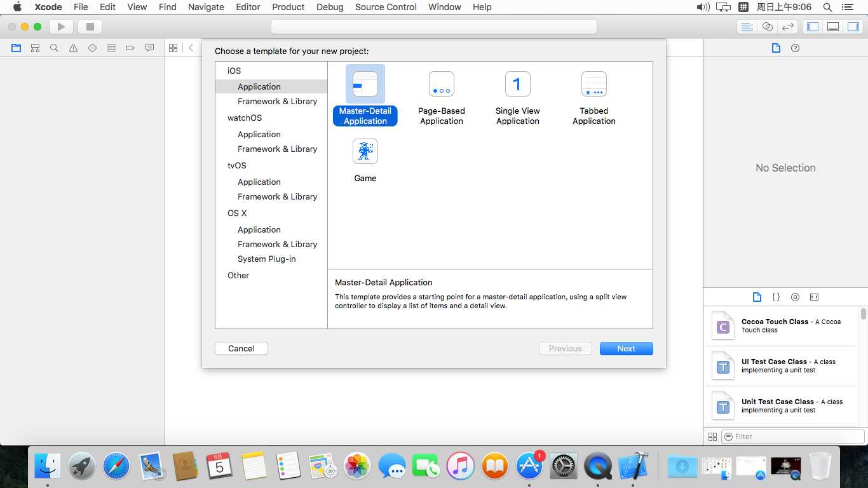Select the Page-Based Application template

pyautogui.click(x=442, y=98)
